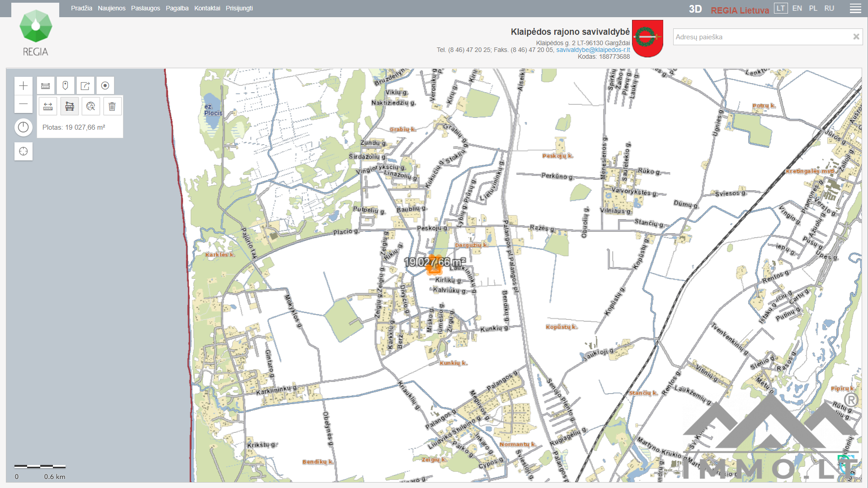Zoom in the map with plus button
868x488 pixels.
point(24,86)
